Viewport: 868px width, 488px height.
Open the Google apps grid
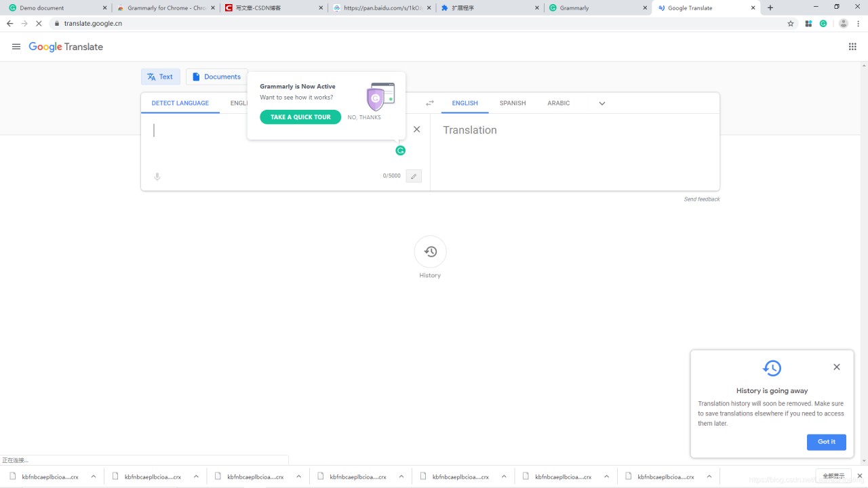[x=852, y=47]
